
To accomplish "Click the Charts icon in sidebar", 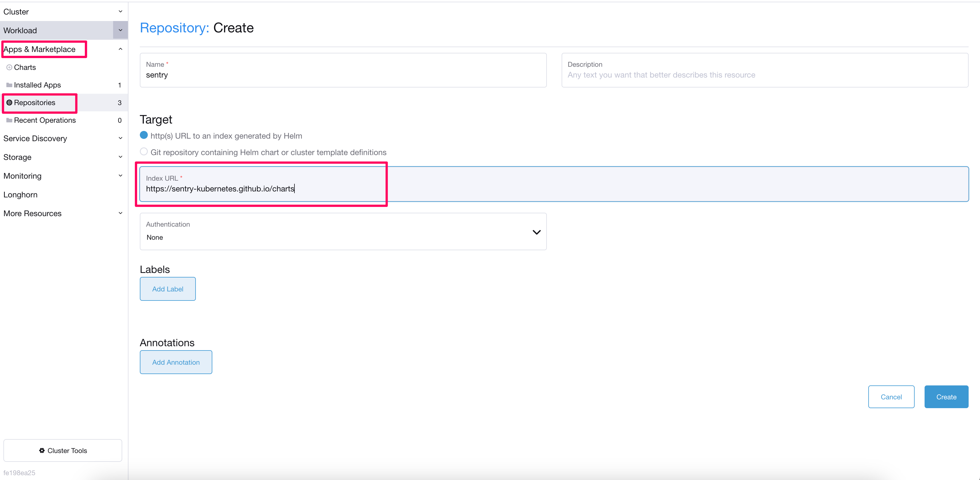I will coord(9,67).
